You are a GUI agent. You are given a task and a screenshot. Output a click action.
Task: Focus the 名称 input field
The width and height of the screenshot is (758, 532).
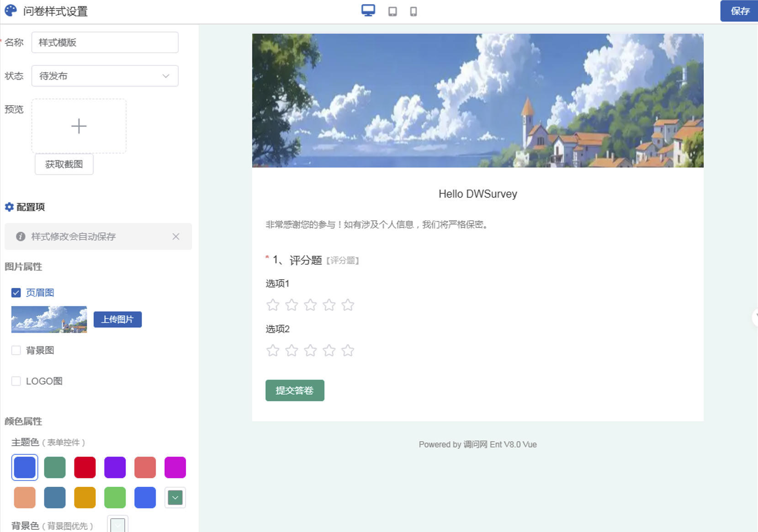coord(105,43)
